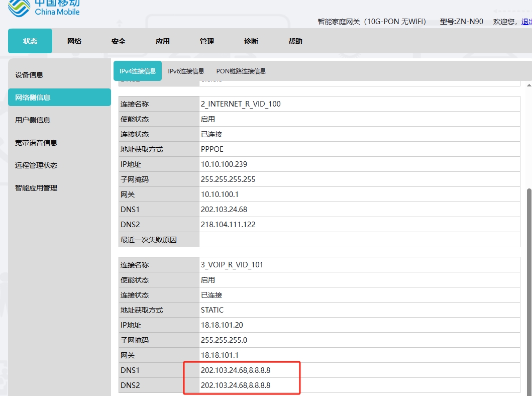Click the IP address 18.18.101.20
Image resolution: width=532 pixels, height=396 pixels.
coord(222,325)
